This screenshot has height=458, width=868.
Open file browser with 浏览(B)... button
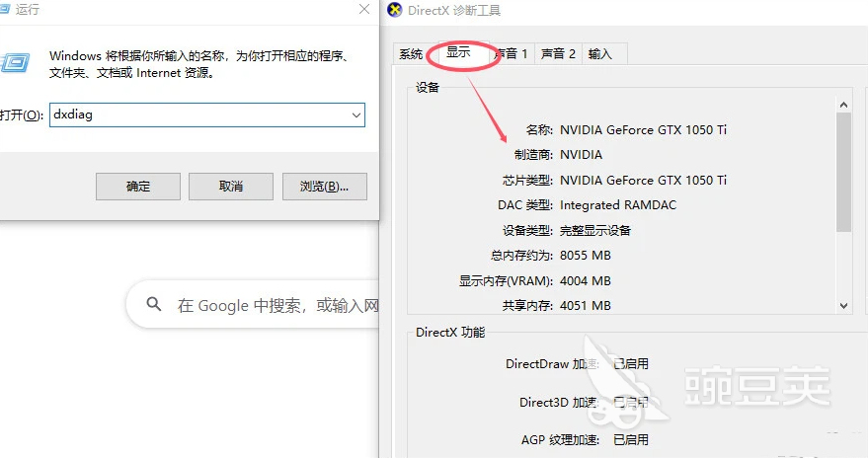coord(325,187)
